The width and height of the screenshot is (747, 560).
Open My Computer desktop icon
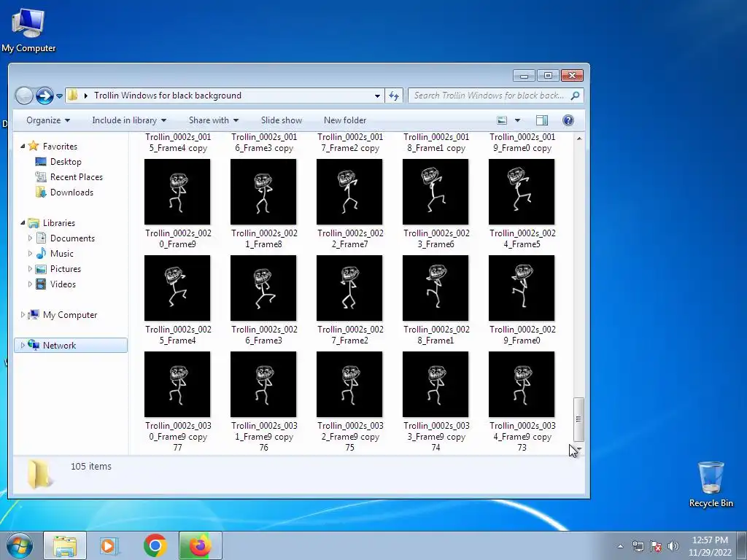28,29
